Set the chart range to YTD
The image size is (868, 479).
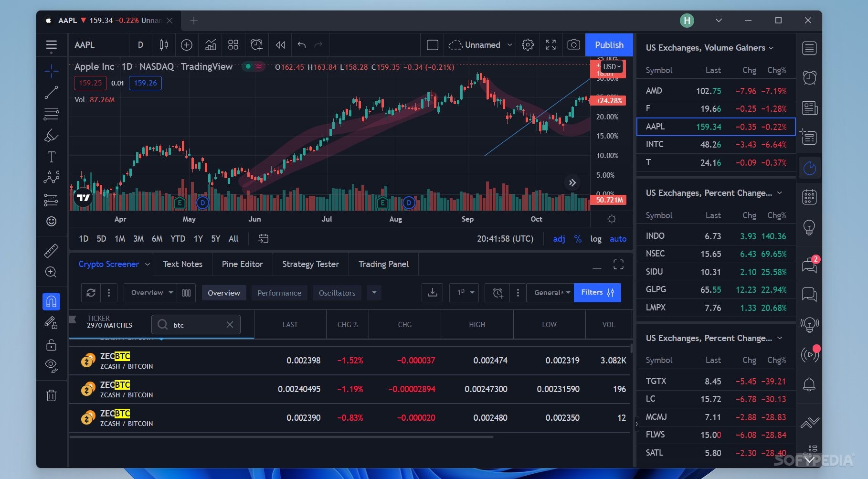coord(178,239)
